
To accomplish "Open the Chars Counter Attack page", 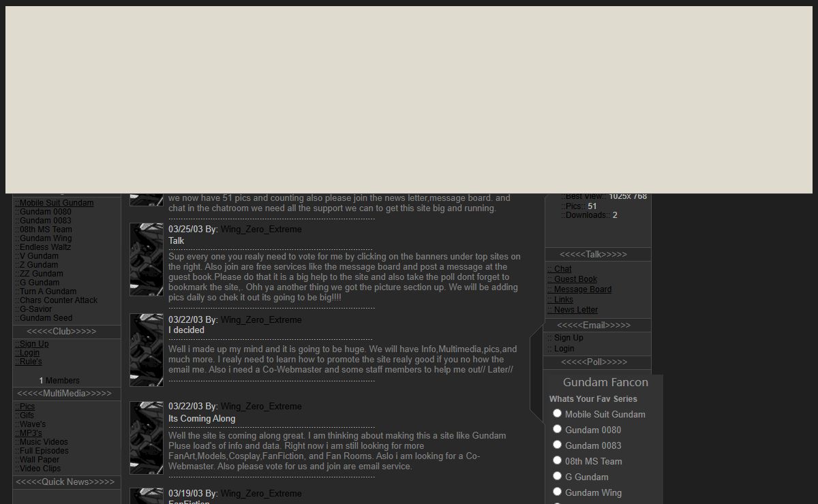I will click(x=57, y=300).
